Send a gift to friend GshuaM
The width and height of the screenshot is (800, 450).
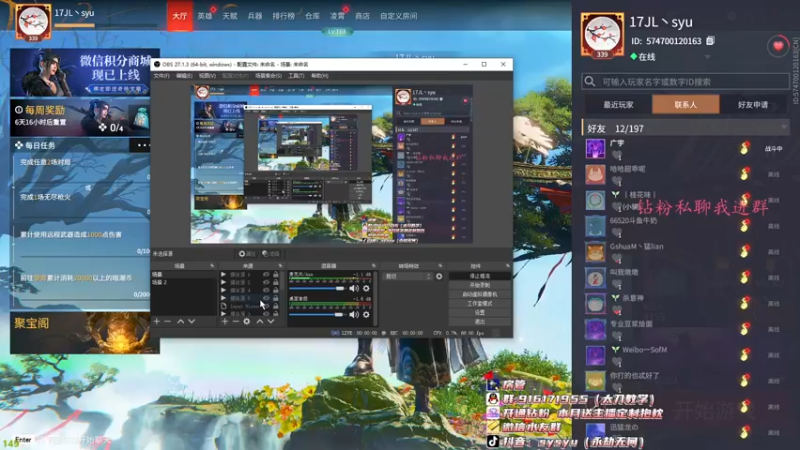[x=745, y=252]
